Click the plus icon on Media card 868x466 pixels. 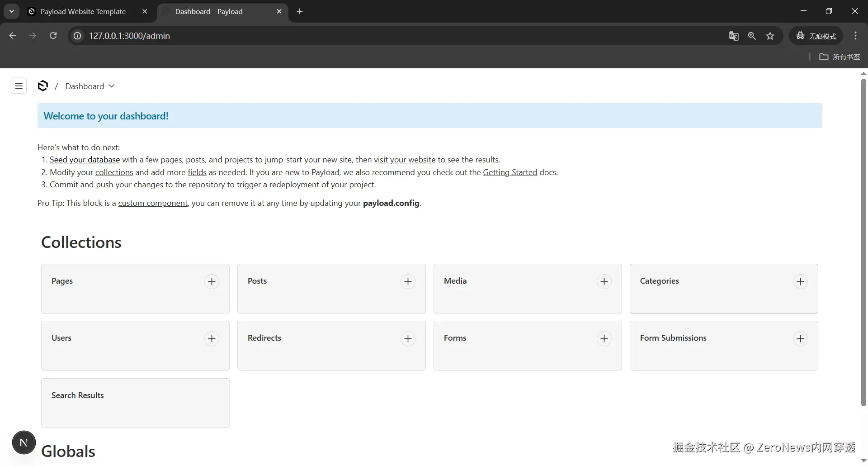604,281
